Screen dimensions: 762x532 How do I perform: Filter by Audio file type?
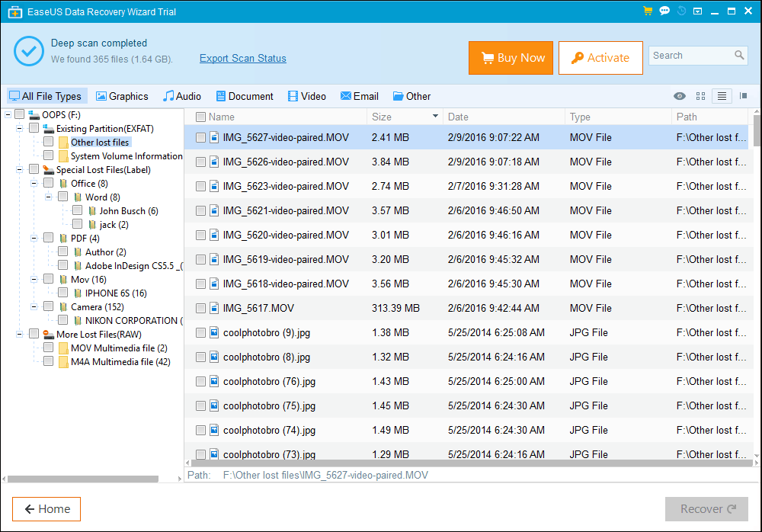[182, 96]
